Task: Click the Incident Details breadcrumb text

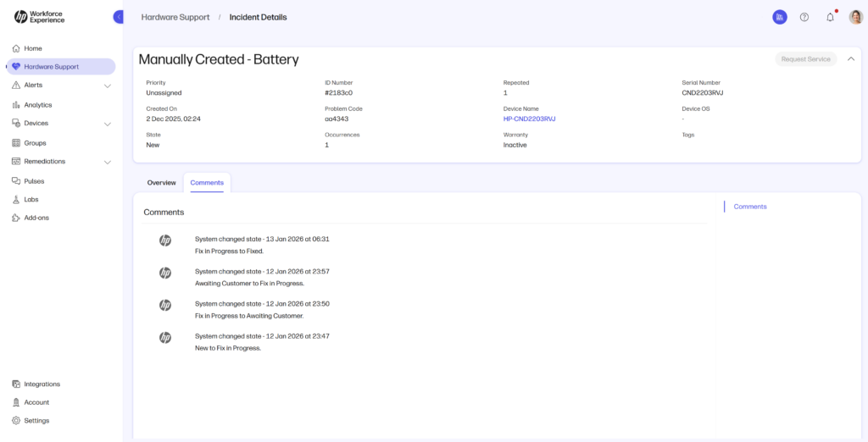Action: (258, 17)
